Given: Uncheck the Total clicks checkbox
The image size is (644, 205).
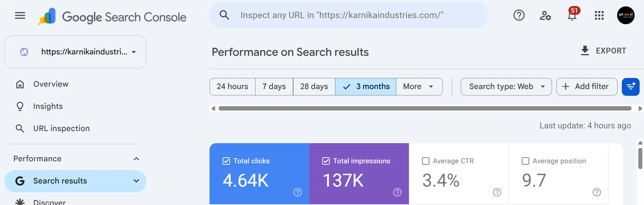Looking at the screenshot, I should [226, 161].
